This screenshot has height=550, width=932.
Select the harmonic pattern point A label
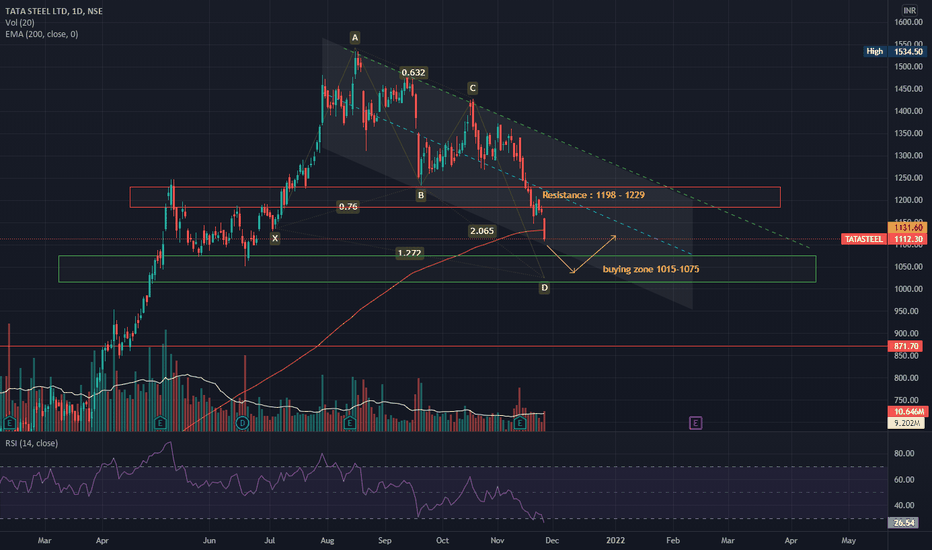click(355, 37)
